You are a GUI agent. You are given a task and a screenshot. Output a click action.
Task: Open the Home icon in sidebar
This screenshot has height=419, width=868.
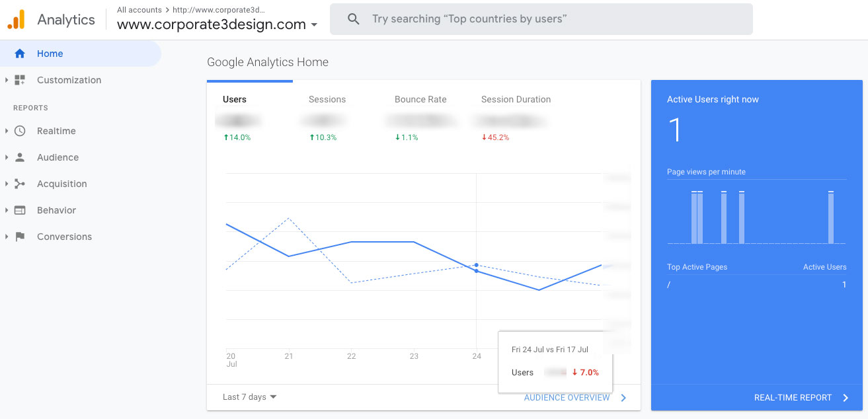19,54
